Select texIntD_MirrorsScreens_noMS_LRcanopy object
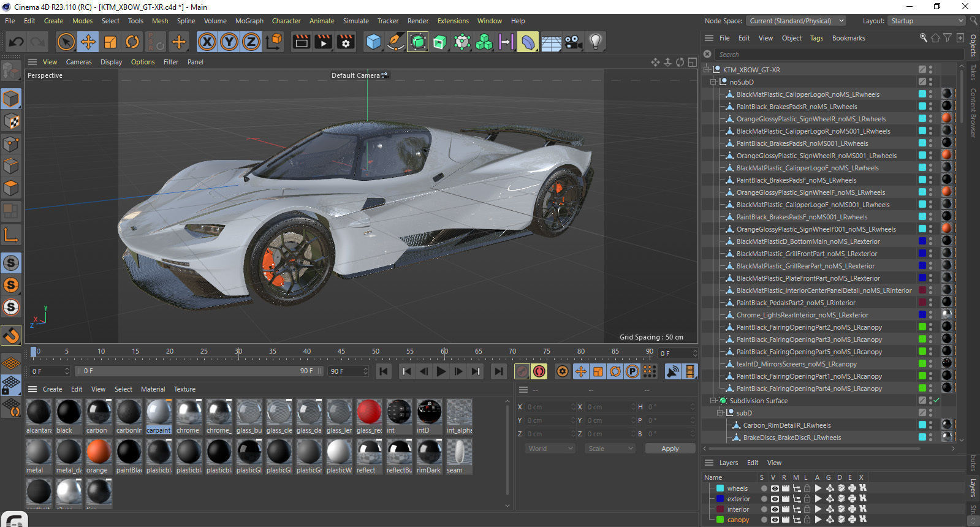Image resolution: width=980 pixels, height=527 pixels. [x=796, y=364]
